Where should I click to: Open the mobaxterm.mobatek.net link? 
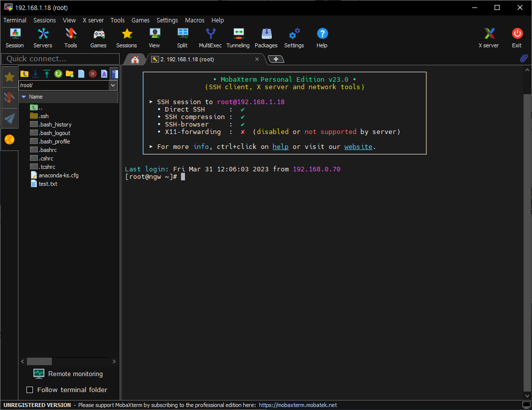point(298,405)
